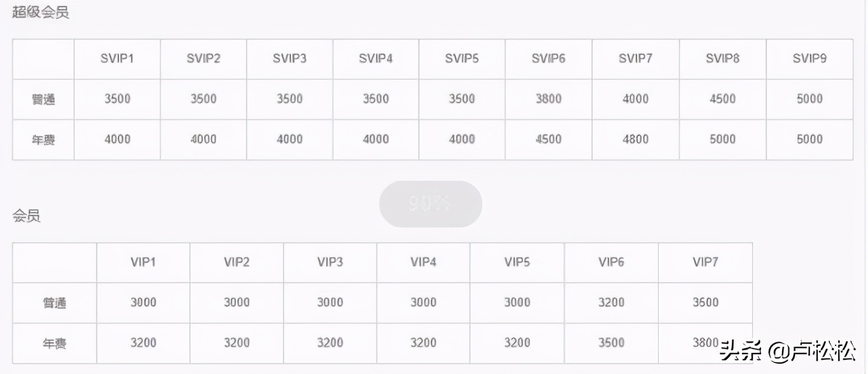The width and height of the screenshot is (868, 374).
Task: Click the 3600 cell under VIP7
Action: (x=705, y=303)
